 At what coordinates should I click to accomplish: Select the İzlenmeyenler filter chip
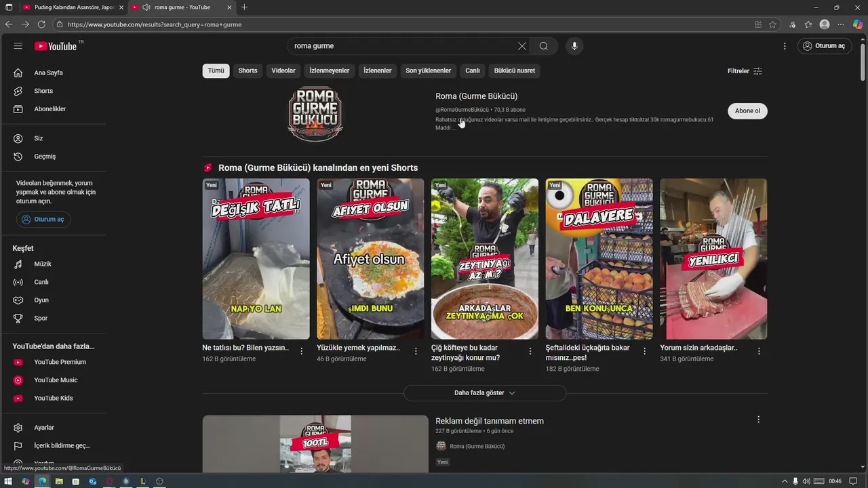pyautogui.click(x=330, y=70)
